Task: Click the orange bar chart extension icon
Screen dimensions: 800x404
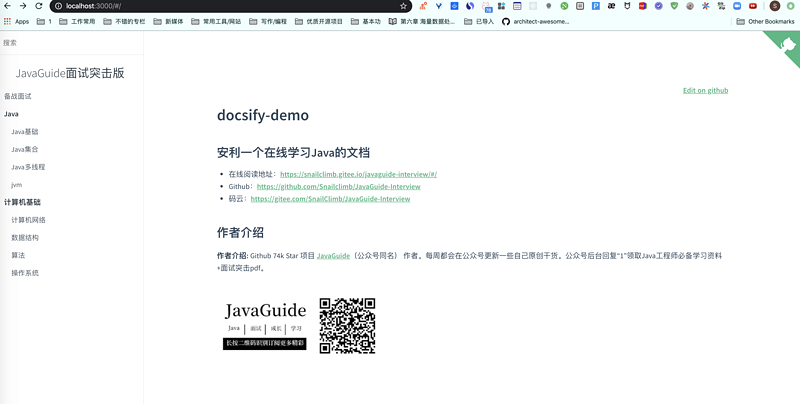Action: click(423, 6)
